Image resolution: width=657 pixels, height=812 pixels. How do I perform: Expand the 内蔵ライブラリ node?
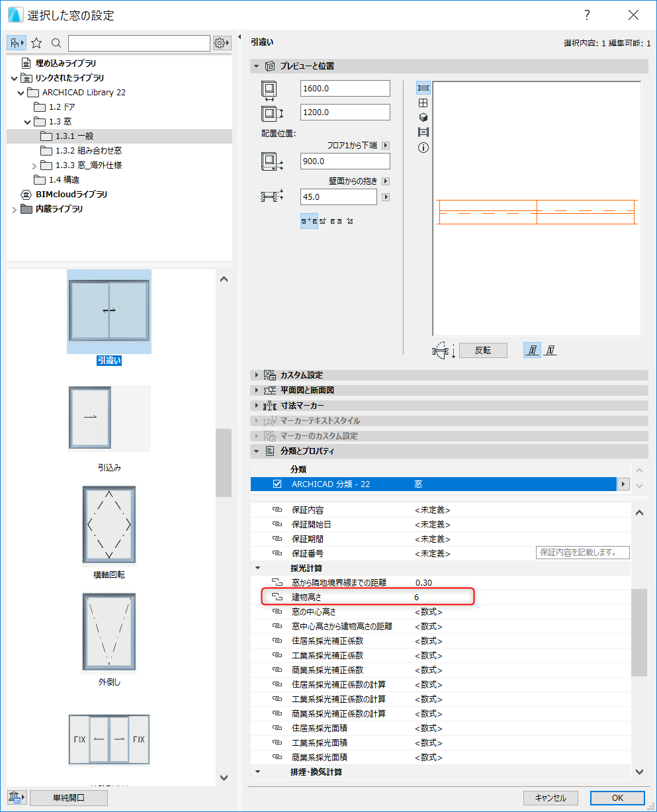click(15, 209)
